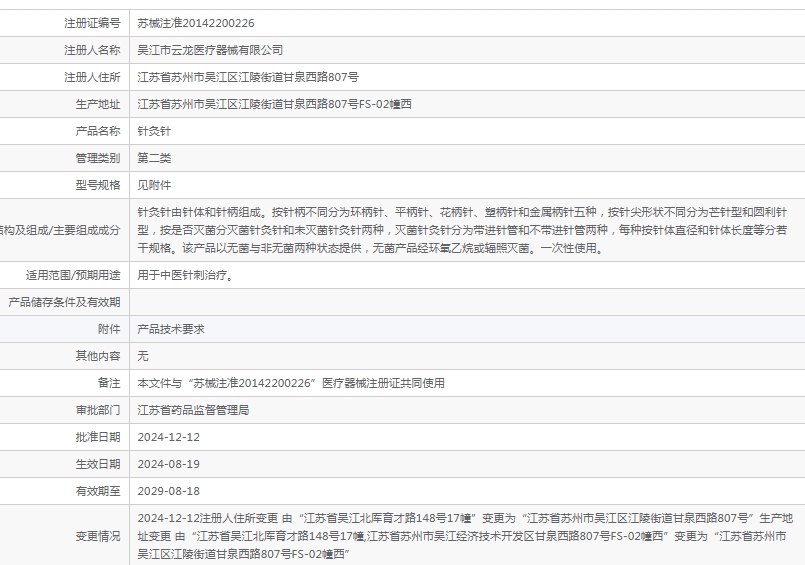Open the 产品技术要求 attachment
Screen dimensions: 805x565
[x=170, y=329]
